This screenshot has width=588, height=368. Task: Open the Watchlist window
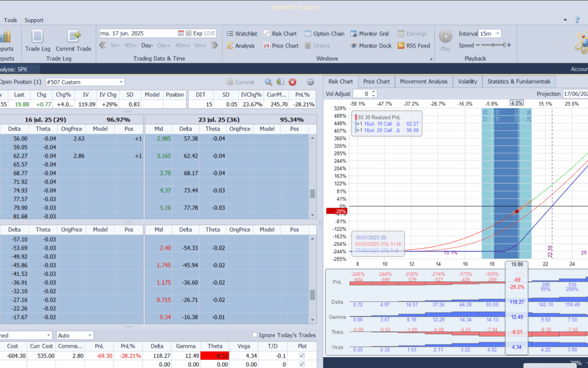coord(242,34)
